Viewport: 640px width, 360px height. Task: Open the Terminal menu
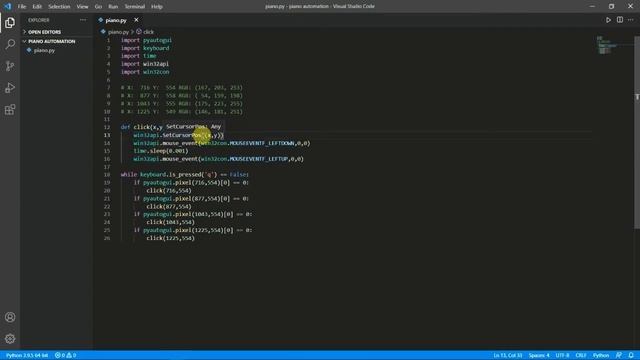(135, 7)
